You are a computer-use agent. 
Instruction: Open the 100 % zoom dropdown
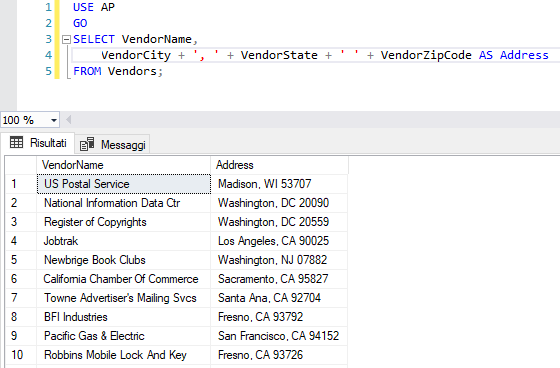(54, 120)
